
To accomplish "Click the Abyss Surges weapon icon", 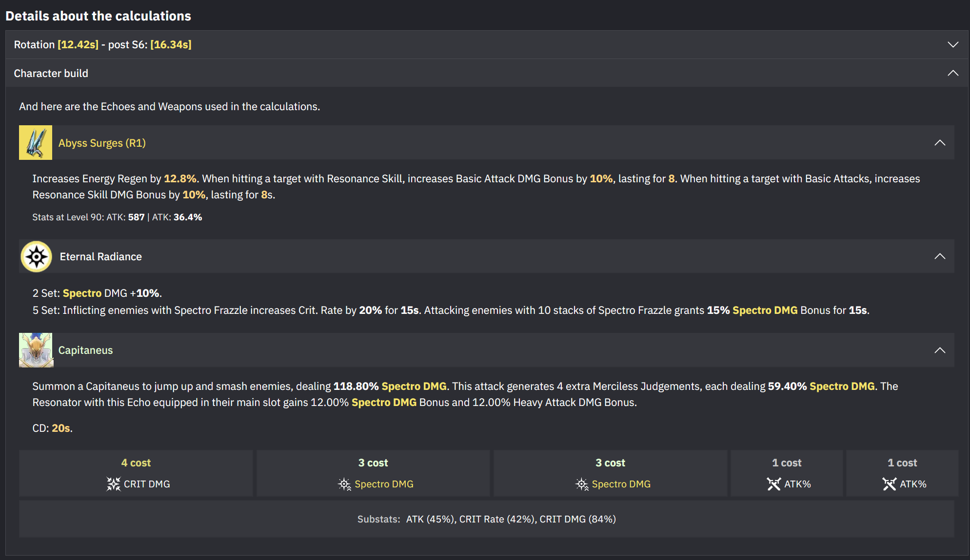I will click(36, 143).
